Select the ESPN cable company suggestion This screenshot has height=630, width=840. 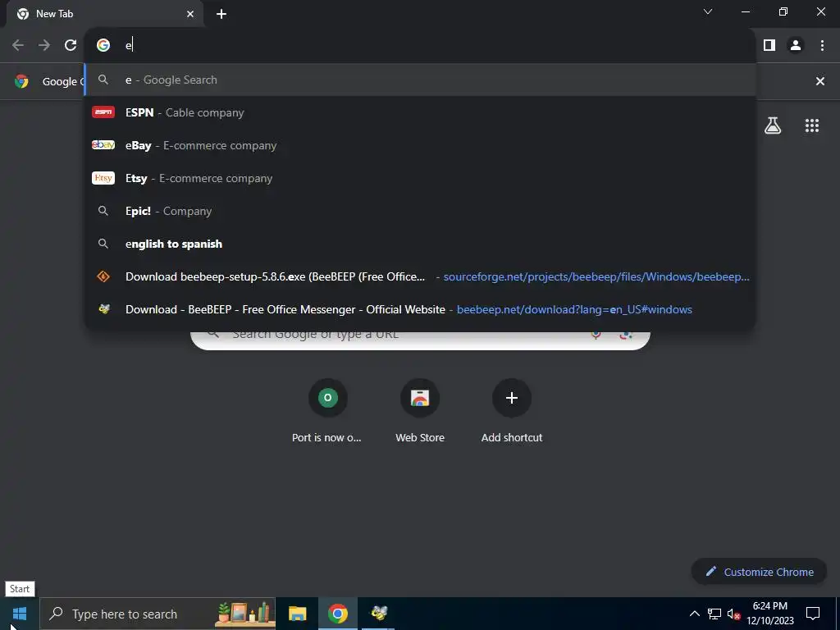pyautogui.click(x=420, y=112)
